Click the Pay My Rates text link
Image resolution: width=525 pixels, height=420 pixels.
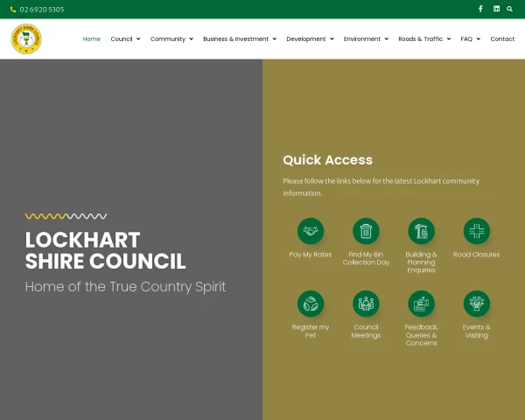click(x=311, y=255)
